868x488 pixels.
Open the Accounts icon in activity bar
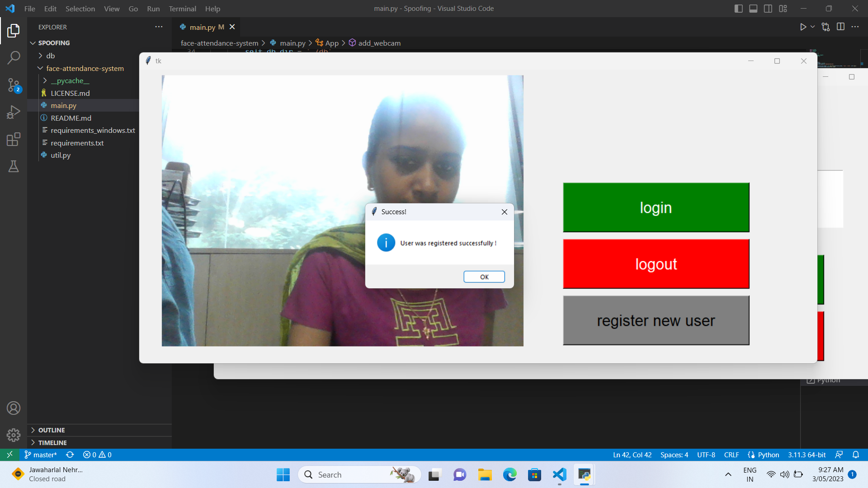point(14,408)
